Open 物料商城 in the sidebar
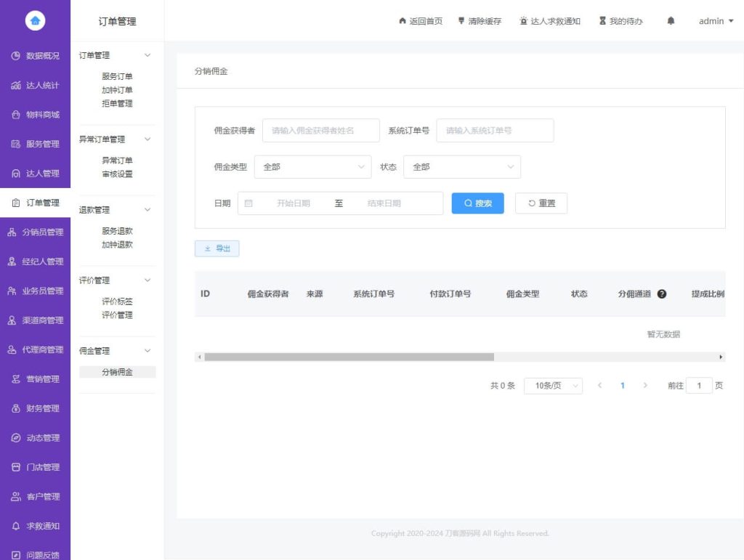This screenshot has width=744, height=560. point(35,115)
